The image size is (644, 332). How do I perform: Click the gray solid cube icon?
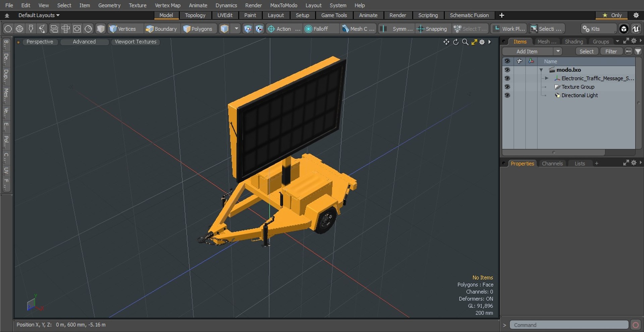[x=100, y=29]
